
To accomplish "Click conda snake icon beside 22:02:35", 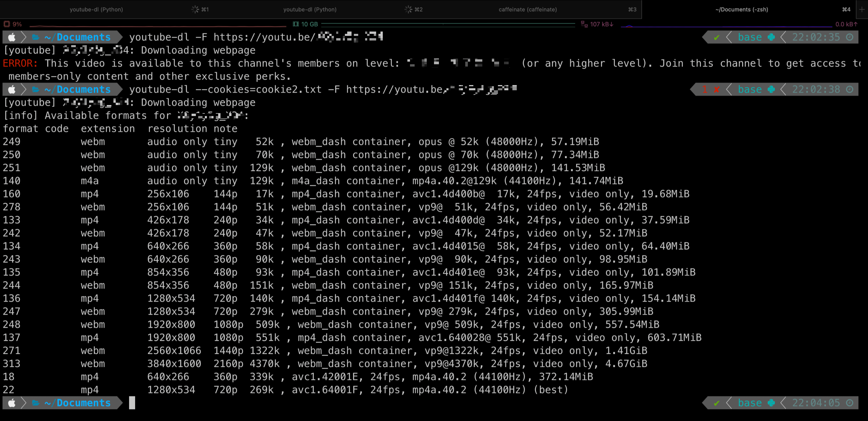I will point(771,37).
